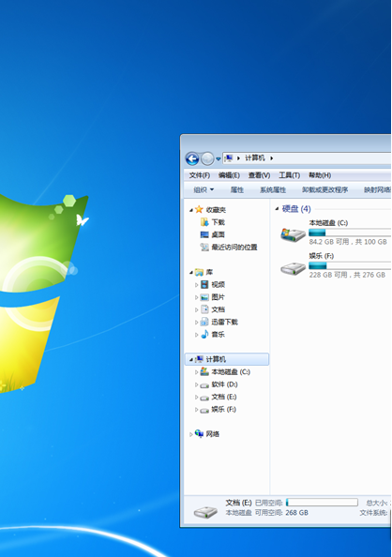Click the 属性 toolbar button
Screen dimensions: 392x557
236,189
